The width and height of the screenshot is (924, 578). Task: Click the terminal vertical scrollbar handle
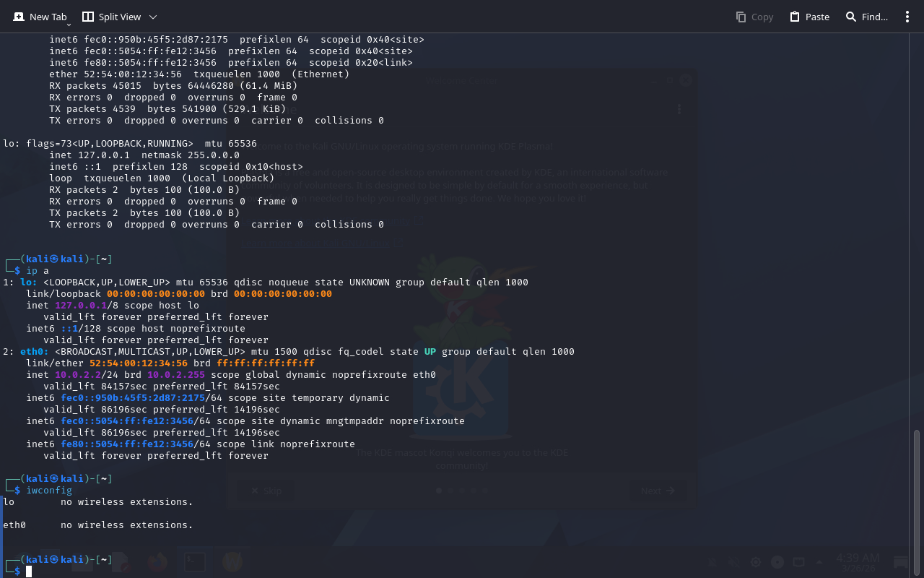pyautogui.click(x=917, y=491)
